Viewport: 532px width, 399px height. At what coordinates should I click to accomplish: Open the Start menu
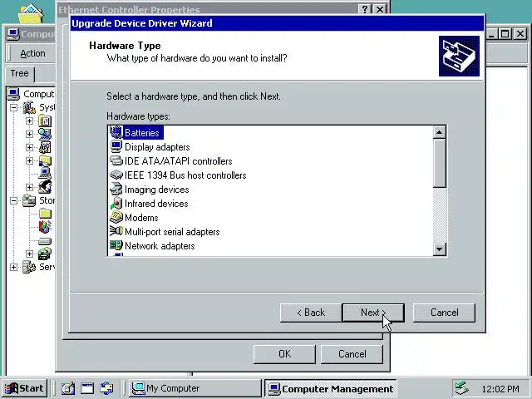pyautogui.click(x=24, y=388)
